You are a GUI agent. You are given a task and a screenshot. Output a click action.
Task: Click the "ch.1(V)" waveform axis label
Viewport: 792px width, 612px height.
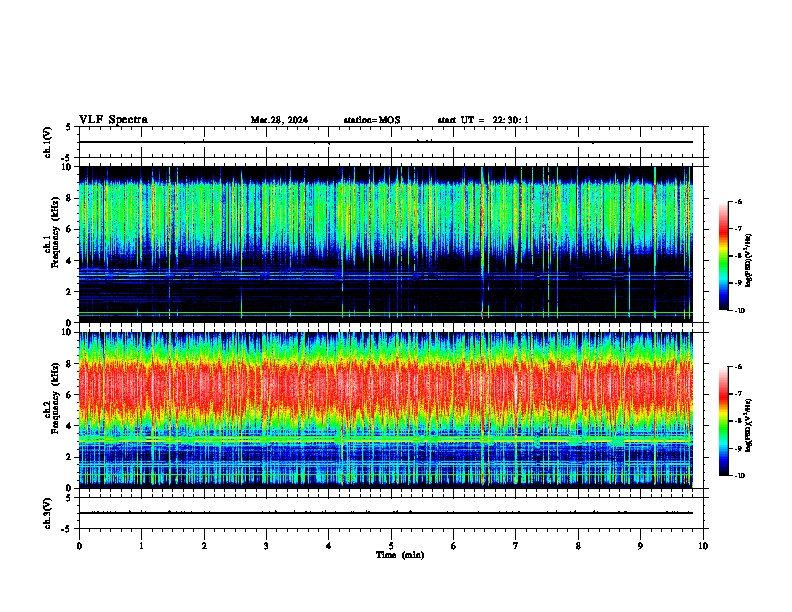[x=48, y=142]
